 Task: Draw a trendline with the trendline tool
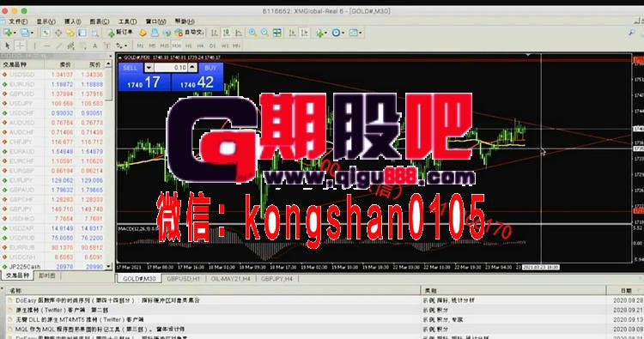click(58, 45)
